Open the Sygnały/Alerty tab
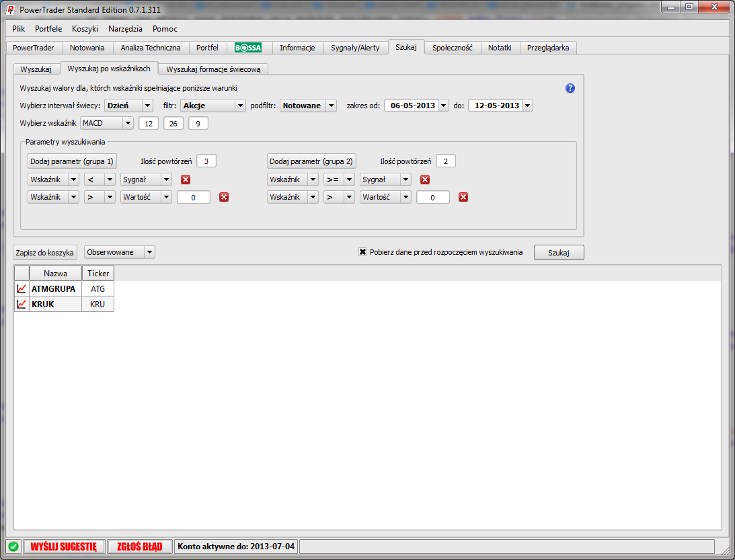The height and width of the screenshot is (560, 735). pos(355,48)
